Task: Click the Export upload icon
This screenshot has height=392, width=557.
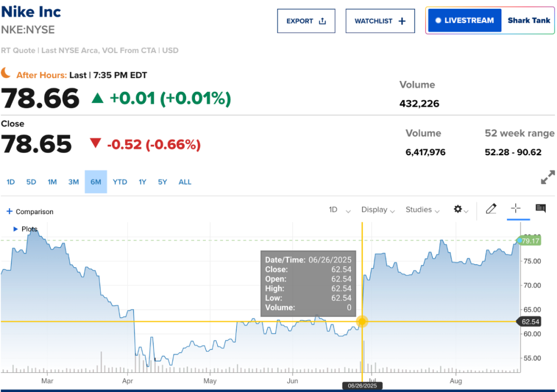Action: pos(322,21)
